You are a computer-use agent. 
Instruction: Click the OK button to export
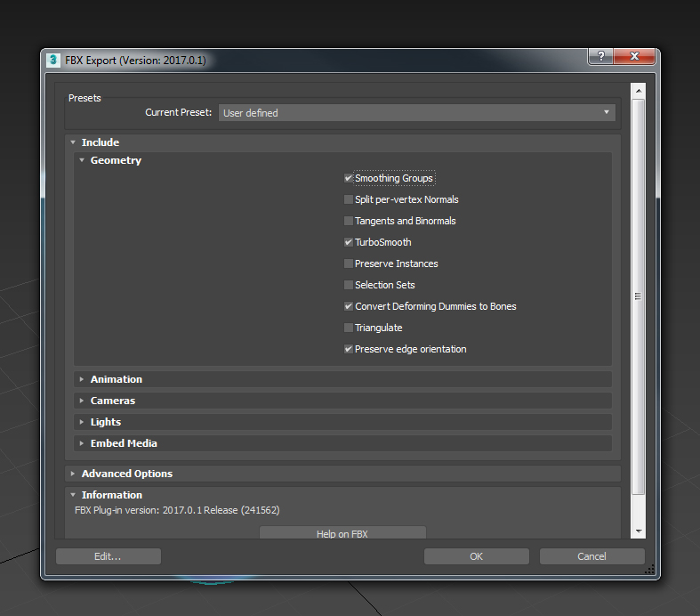click(476, 556)
